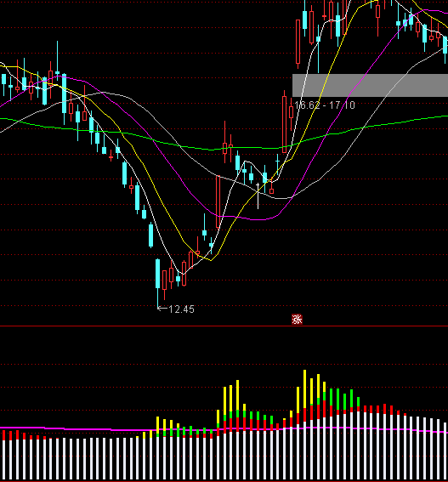Click the big cyan candle just above the bottom candle
448x482 pixels.
151,235
